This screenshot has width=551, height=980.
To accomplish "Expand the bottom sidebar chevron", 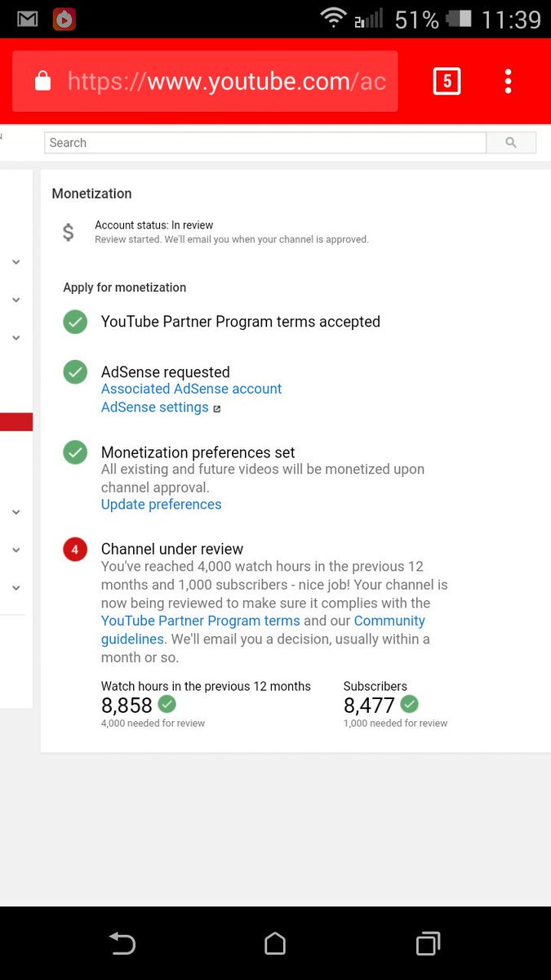I will tap(16, 587).
